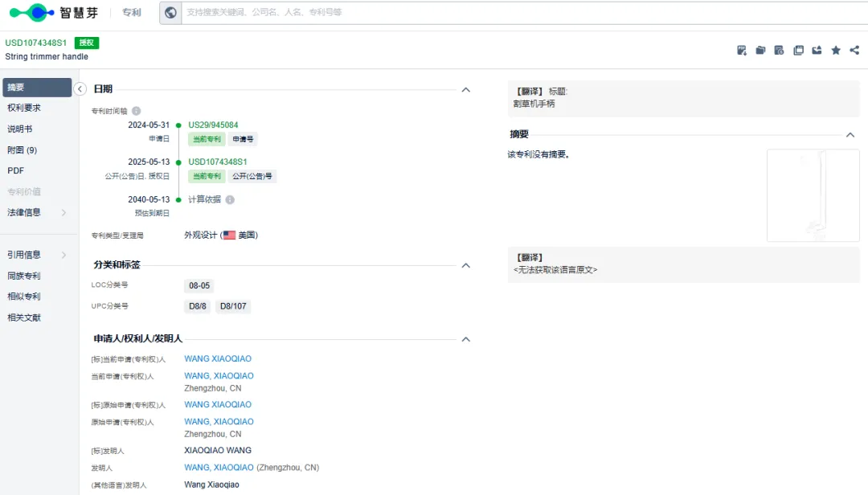Focus the patent search input field
This screenshot has height=495, width=868.
click(523, 12)
